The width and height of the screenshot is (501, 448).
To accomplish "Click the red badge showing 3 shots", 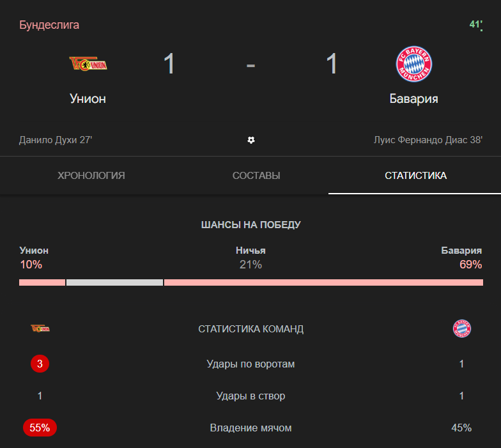I will [40, 364].
